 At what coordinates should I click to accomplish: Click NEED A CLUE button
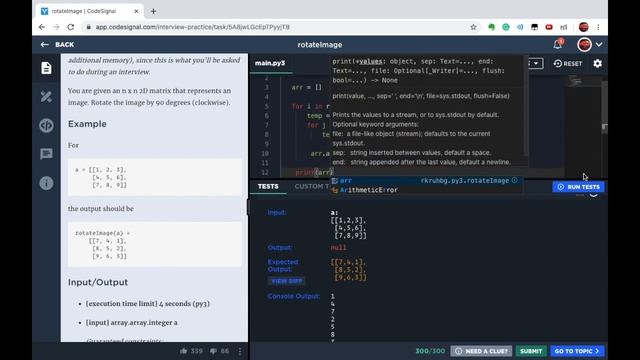pyautogui.click(x=481, y=351)
